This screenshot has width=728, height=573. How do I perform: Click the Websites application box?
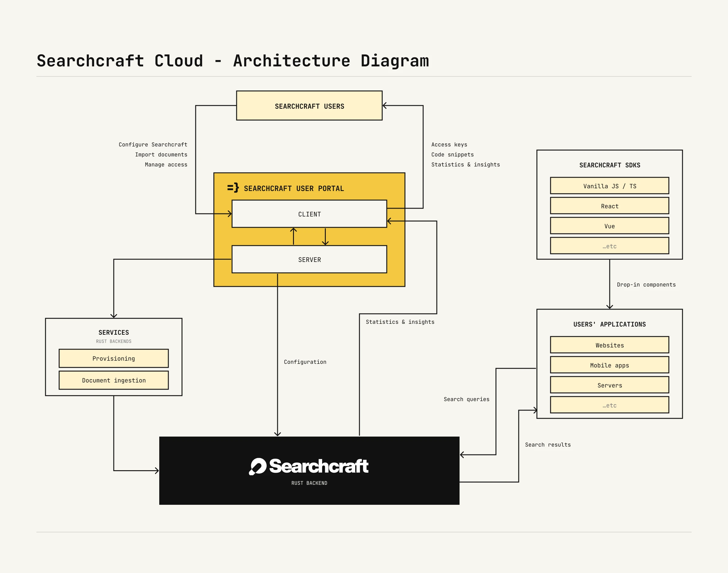609,345
